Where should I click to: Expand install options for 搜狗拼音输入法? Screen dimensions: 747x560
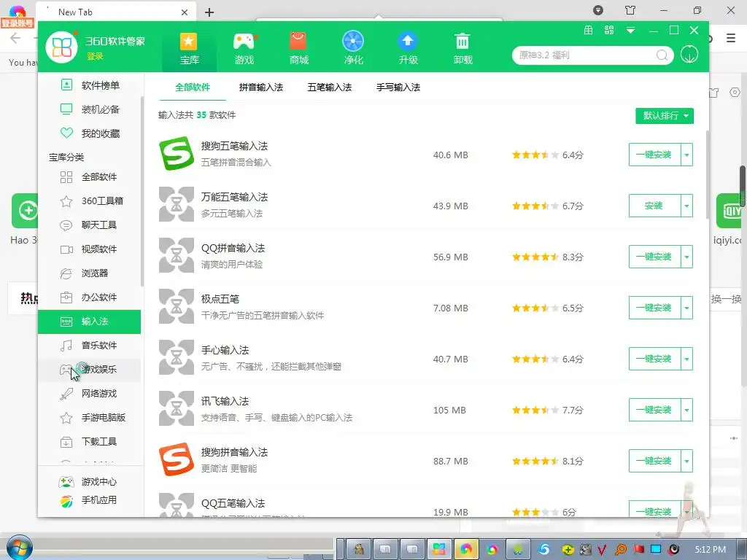[686, 461]
